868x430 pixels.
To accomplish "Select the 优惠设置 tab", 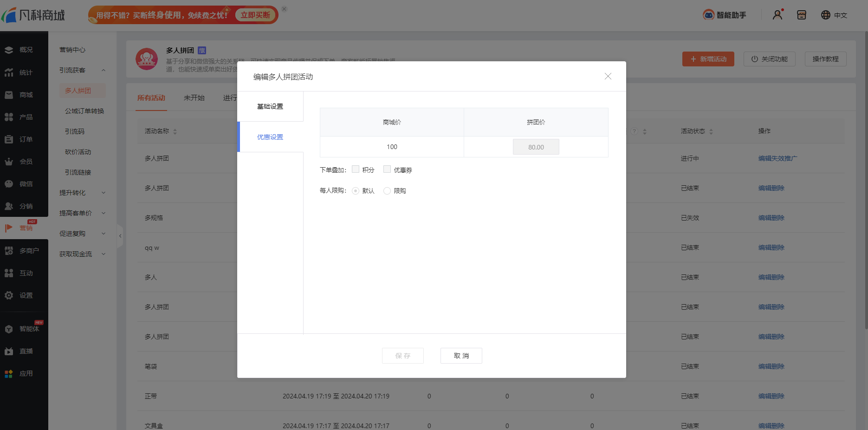I will click(270, 137).
